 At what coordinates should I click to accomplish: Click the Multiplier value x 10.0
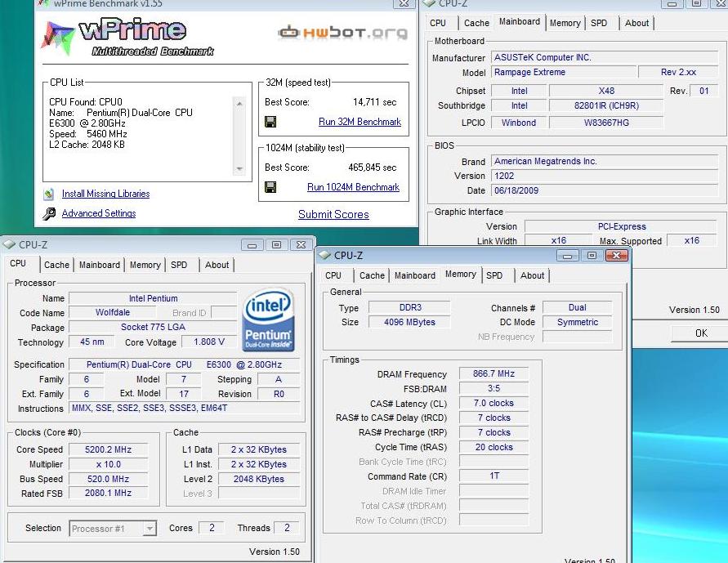(108, 464)
